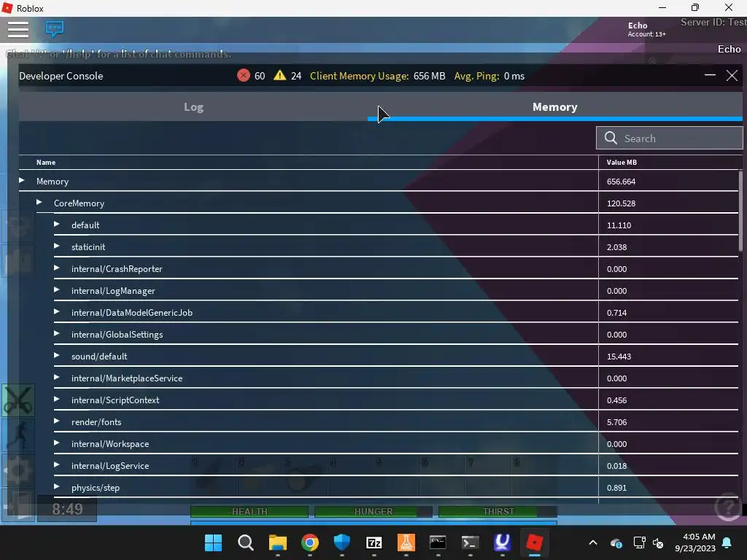Screen dimensions: 747x560
Task: Click the network display tray icon
Action: point(639,542)
